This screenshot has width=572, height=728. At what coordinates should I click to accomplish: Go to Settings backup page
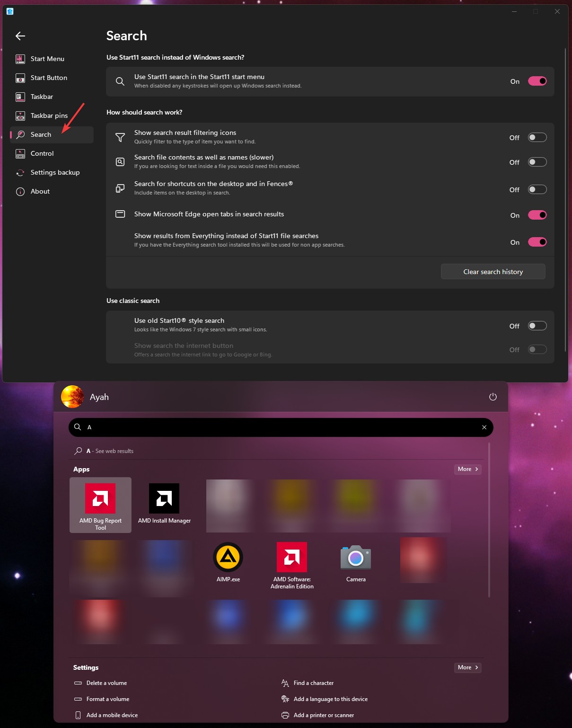(x=55, y=172)
